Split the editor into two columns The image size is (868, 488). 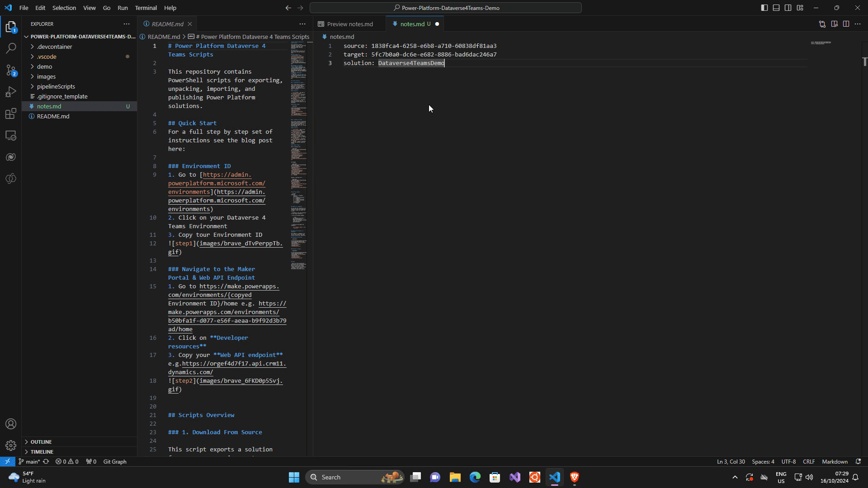846,24
